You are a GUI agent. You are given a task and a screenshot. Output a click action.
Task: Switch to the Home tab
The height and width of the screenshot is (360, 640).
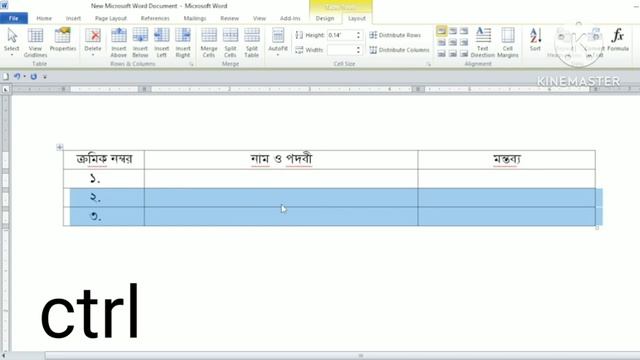pos(44,18)
